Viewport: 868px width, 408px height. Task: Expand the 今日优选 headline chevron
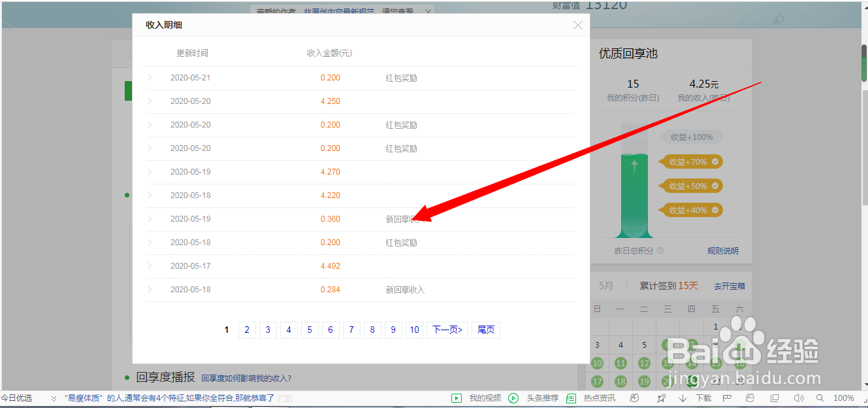point(53,398)
